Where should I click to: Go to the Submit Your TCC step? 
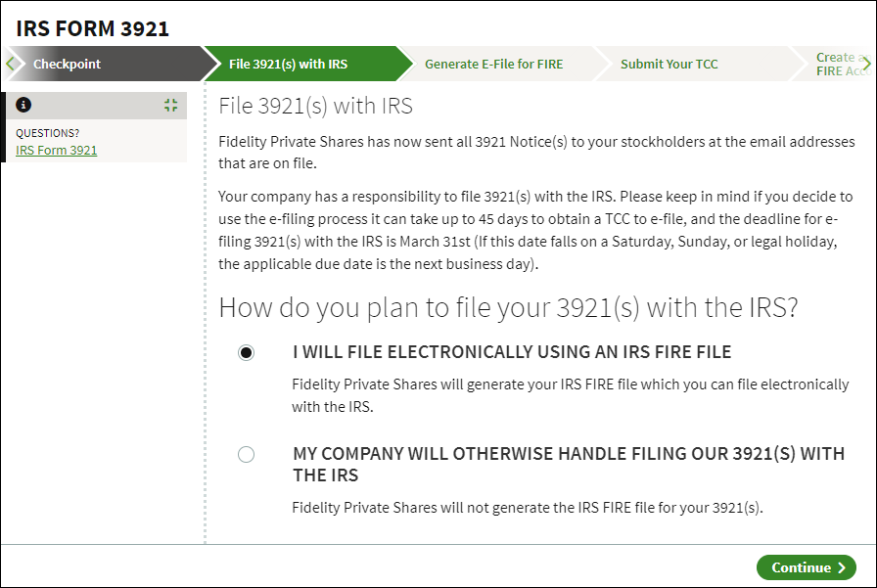click(669, 64)
